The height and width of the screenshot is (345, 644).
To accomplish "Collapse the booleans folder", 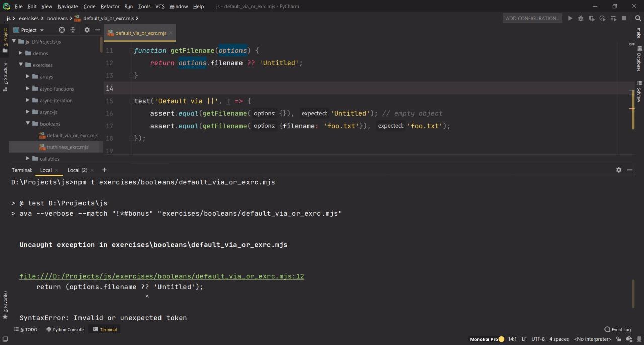I will click(x=28, y=124).
